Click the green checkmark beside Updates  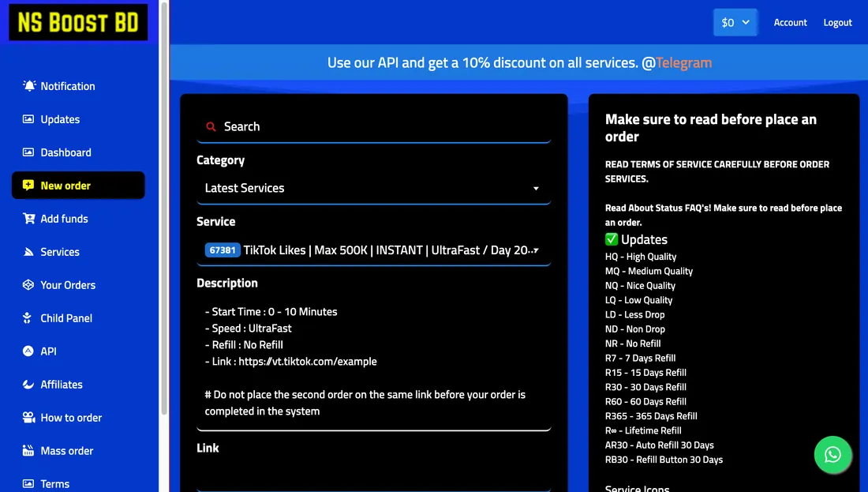pyautogui.click(x=611, y=239)
